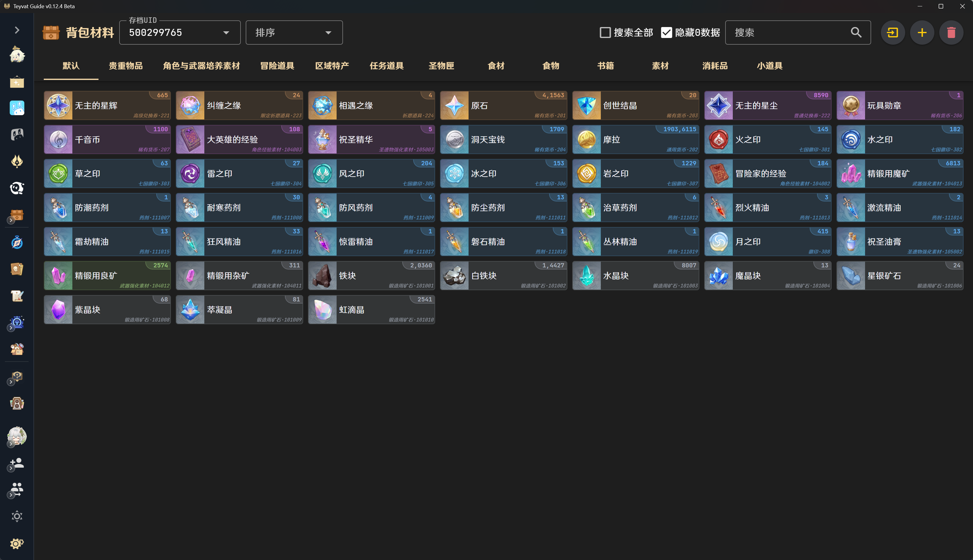
Task: Click the 摩拉 item card
Action: [635, 139]
